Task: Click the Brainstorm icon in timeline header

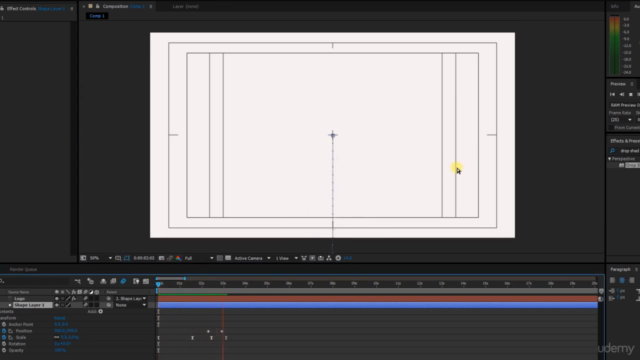Action: [x=136, y=281]
